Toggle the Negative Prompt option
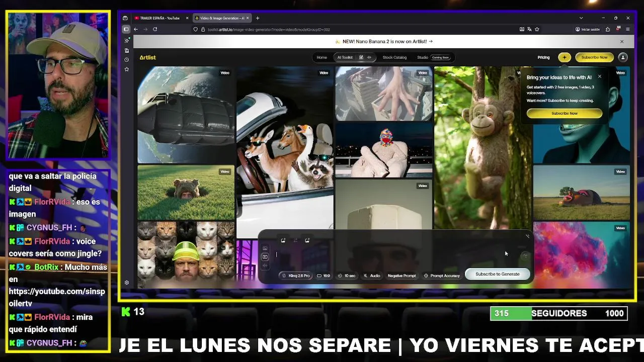644x362 pixels. (x=401, y=276)
